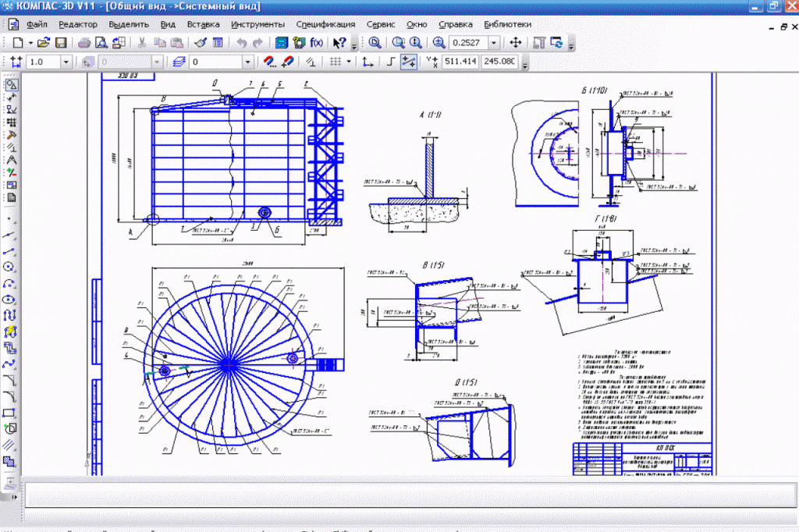The height and width of the screenshot is (532, 799).
Task: Open the Вставка menu
Action: (x=204, y=24)
